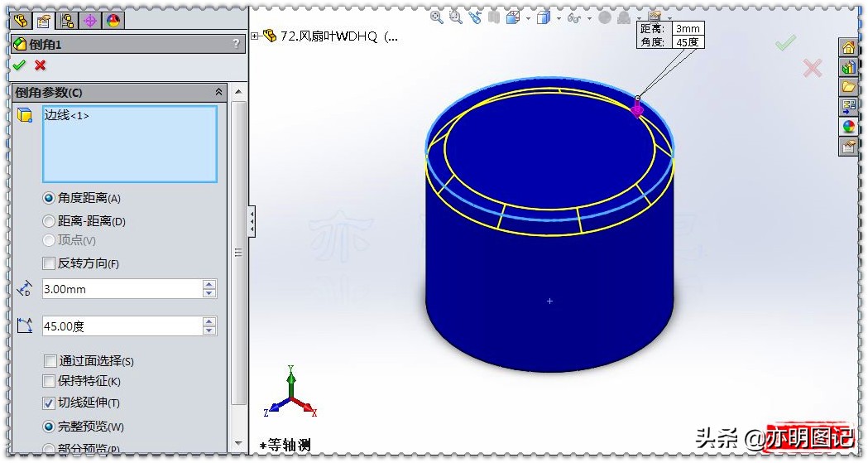Click the distance dimension icon beside 3.00mm
868x463 pixels.
tap(24, 288)
